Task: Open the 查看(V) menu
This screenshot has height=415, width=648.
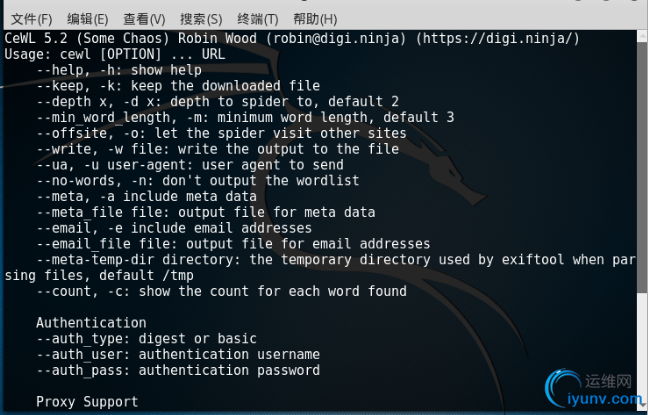Action: point(144,19)
